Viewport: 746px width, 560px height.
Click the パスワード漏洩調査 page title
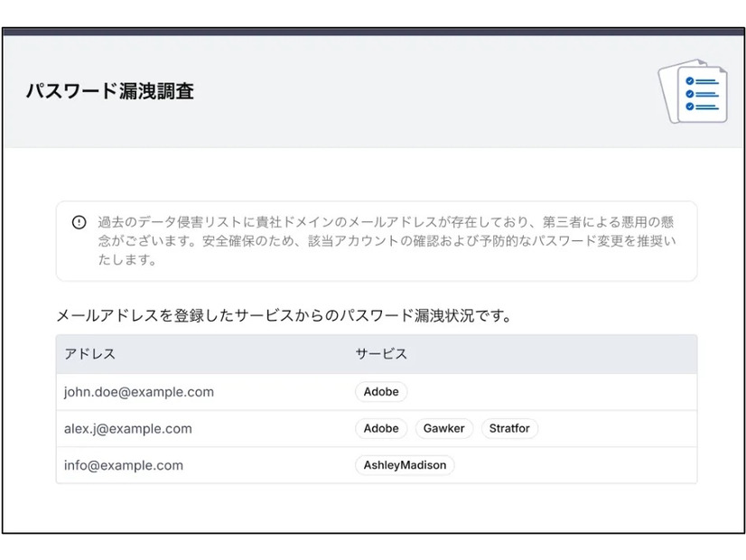(x=110, y=91)
